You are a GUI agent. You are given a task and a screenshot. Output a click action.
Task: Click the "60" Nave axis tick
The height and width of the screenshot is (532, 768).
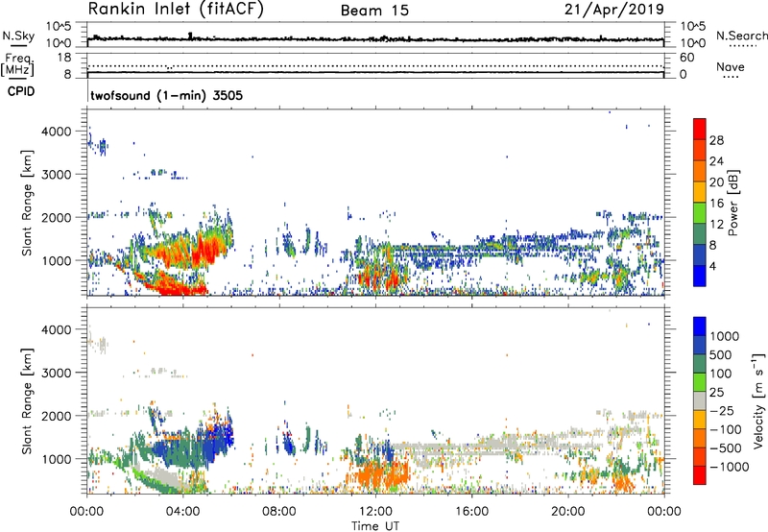point(686,58)
